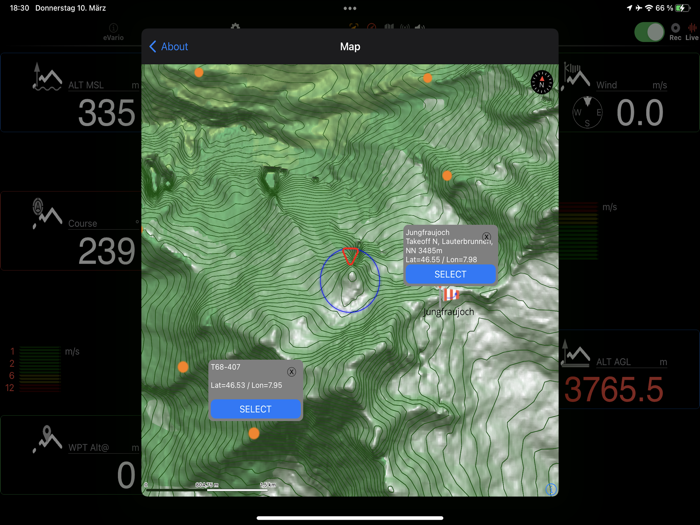Tap 'Lat=46.53 / Lon=7.95' coordinates text

246,385
